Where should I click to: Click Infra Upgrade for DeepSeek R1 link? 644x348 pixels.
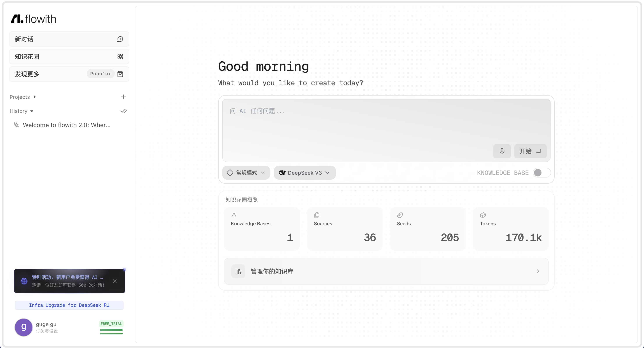point(69,305)
